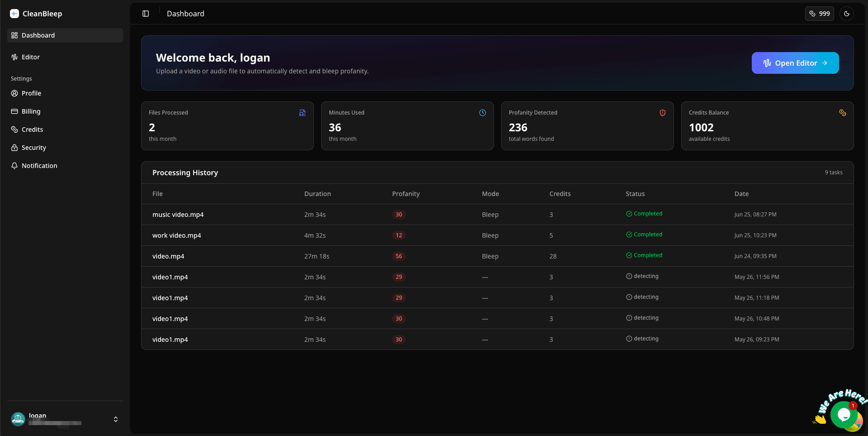This screenshot has width=868, height=436.
Task: Select the music video.mp4 row
Action: pyautogui.click(x=497, y=215)
